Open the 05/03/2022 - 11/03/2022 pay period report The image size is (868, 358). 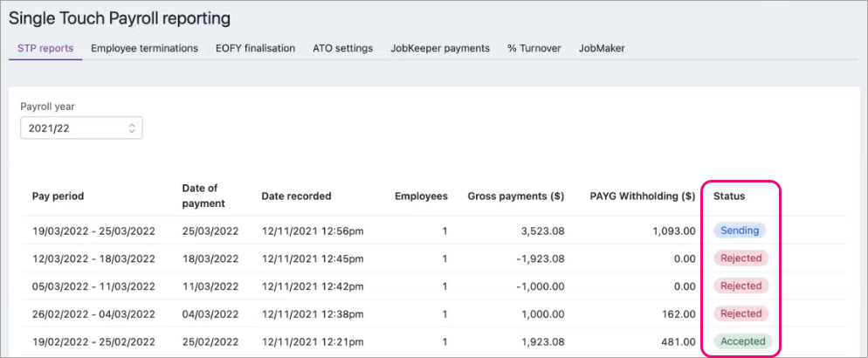click(93, 286)
